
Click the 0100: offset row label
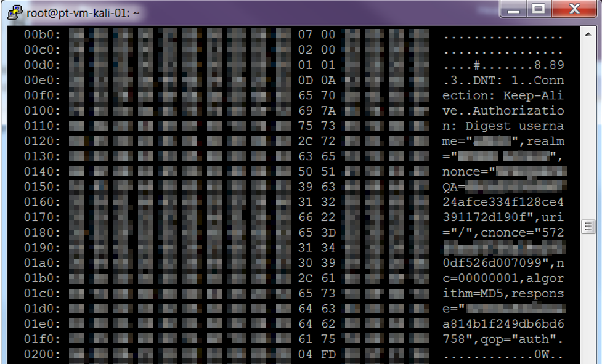[43, 111]
